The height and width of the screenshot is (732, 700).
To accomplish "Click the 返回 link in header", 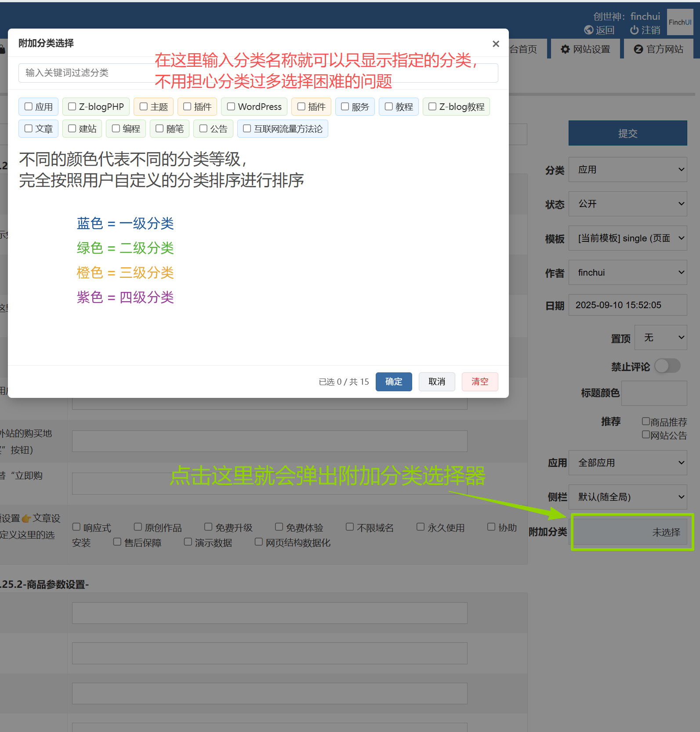I will click(x=600, y=30).
